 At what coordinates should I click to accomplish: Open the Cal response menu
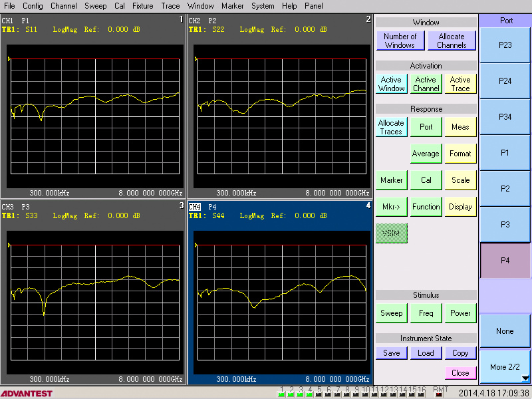(x=426, y=180)
